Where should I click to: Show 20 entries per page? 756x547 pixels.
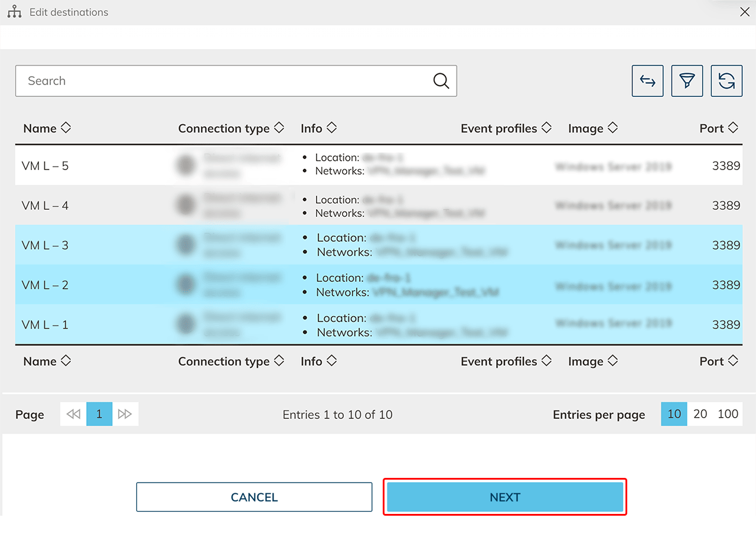pos(700,414)
